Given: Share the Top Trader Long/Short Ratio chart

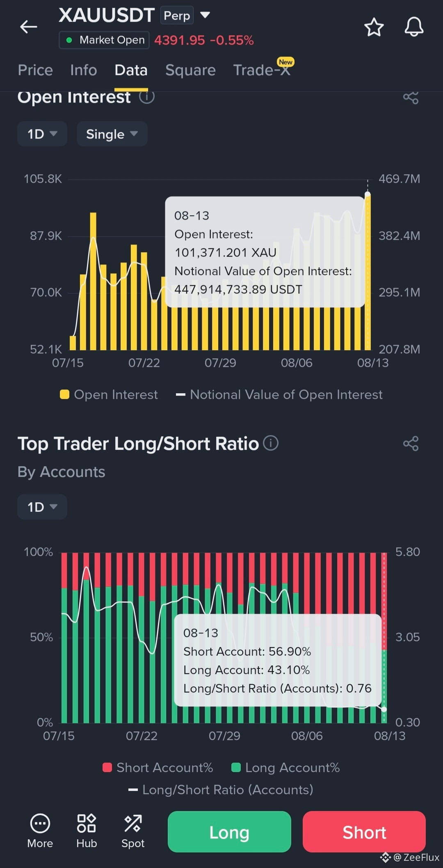Looking at the screenshot, I should pos(411,443).
